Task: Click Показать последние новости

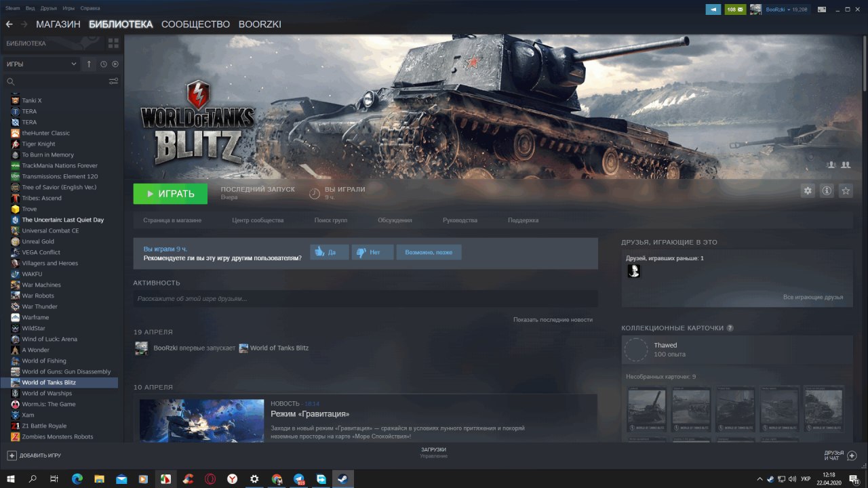Action: tap(553, 319)
